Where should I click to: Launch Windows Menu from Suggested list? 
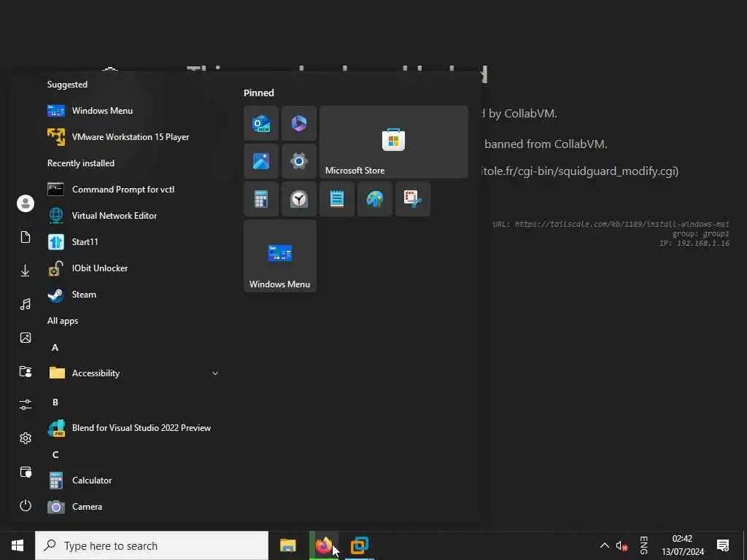(x=133, y=111)
